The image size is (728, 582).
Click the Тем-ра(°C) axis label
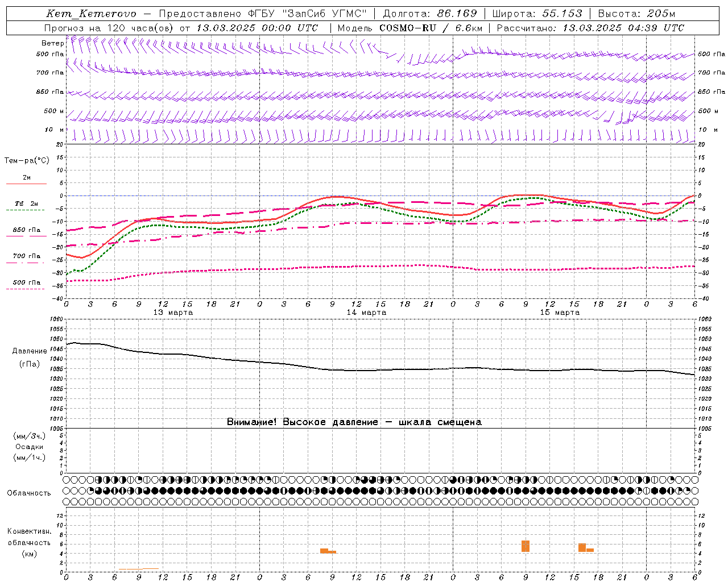(x=27, y=161)
